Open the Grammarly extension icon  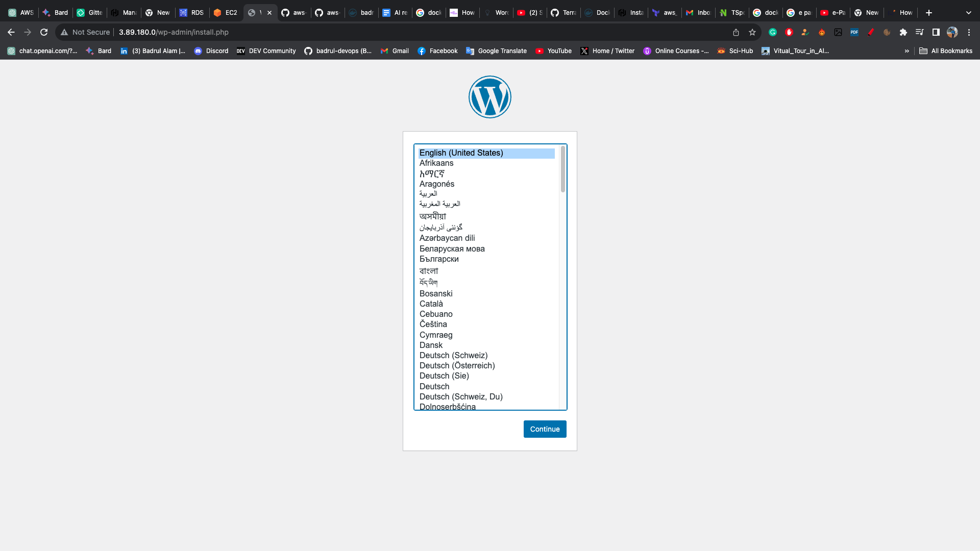(773, 32)
